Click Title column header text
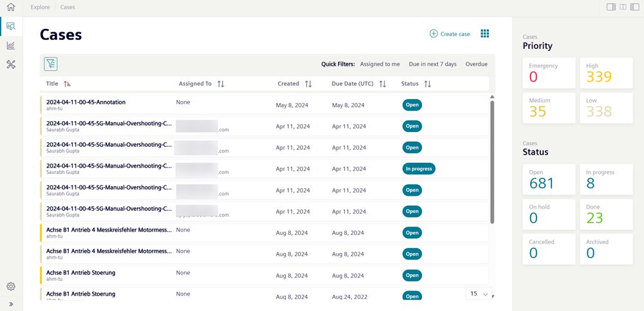 coord(52,84)
